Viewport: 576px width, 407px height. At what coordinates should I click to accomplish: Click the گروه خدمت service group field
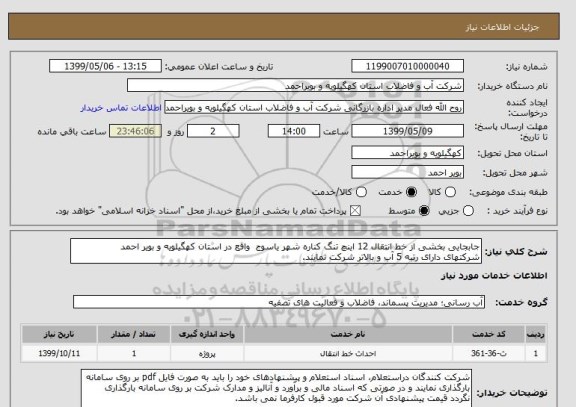(x=279, y=302)
